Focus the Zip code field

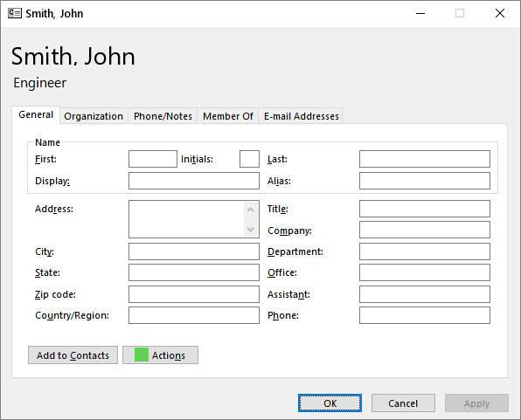point(194,294)
